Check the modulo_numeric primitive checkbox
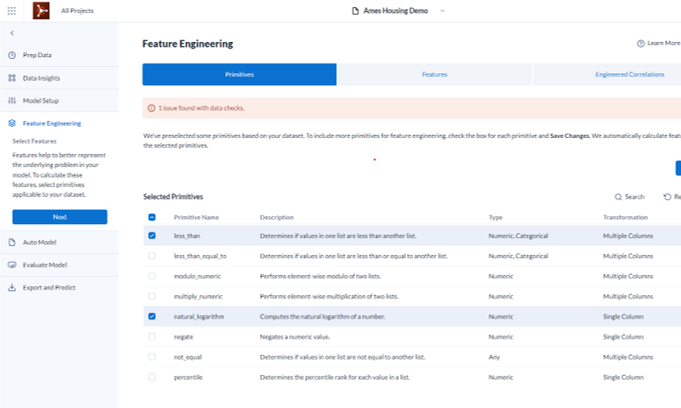 [x=152, y=276]
